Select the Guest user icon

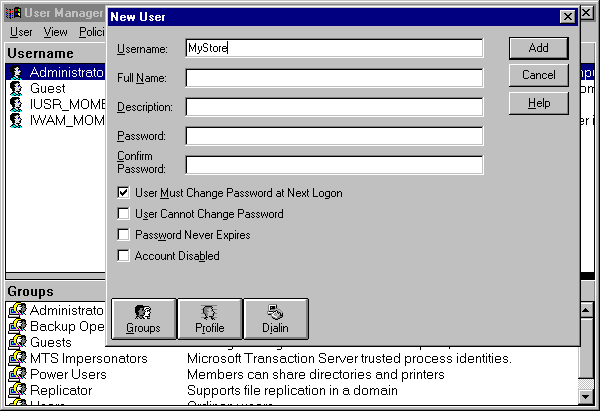point(17,89)
